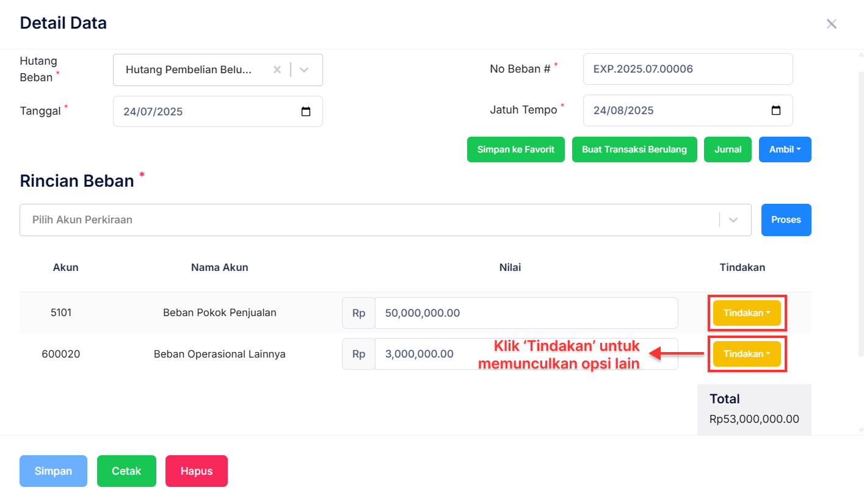The width and height of the screenshot is (864, 504).
Task: Click the Simpan ke Favorit button
Action: coord(515,149)
